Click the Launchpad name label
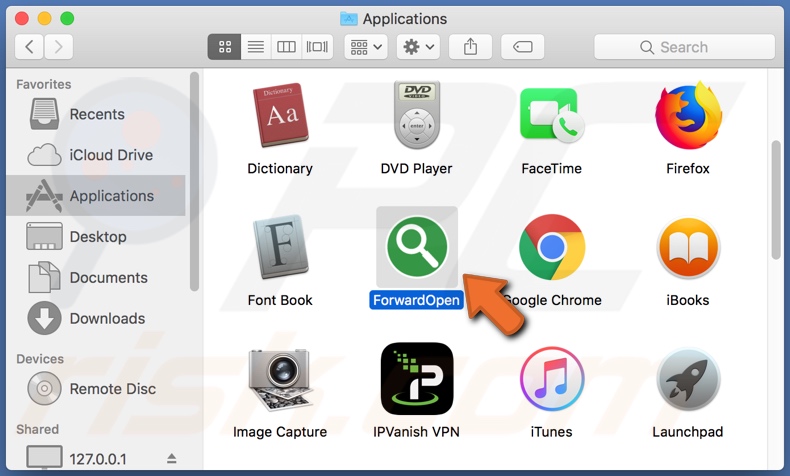790x476 pixels. (688, 432)
